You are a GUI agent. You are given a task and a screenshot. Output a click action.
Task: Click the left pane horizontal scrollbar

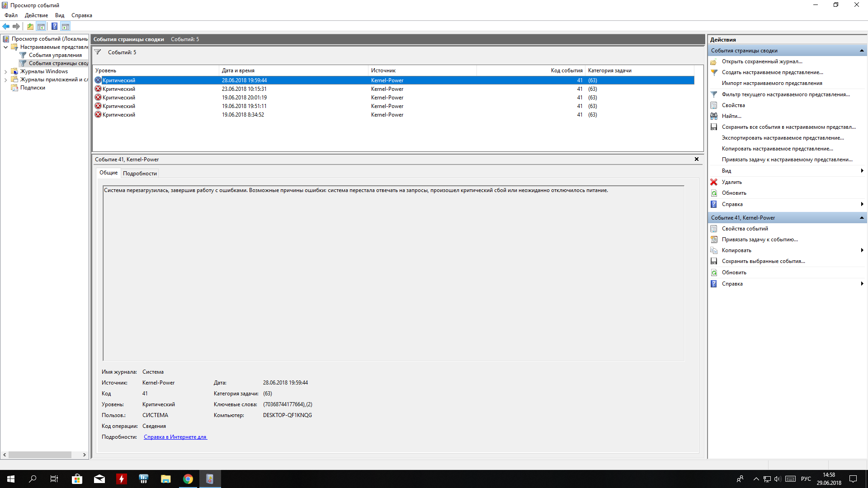point(40,455)
